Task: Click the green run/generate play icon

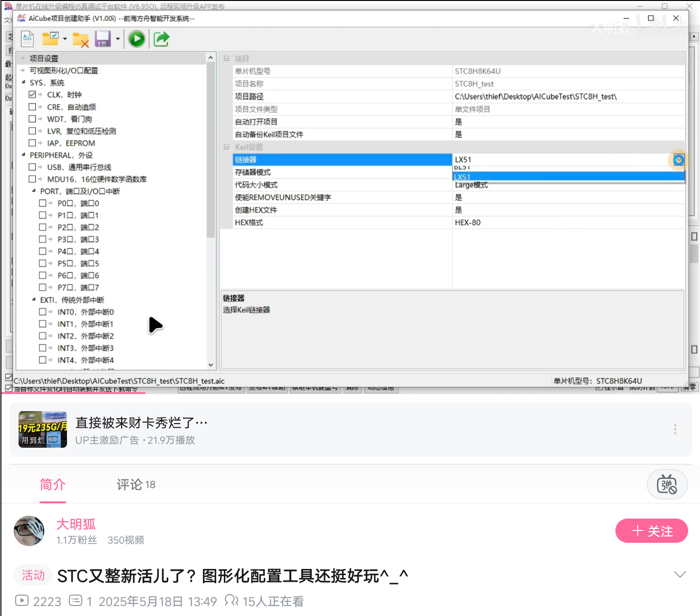Action: [137, 39]
